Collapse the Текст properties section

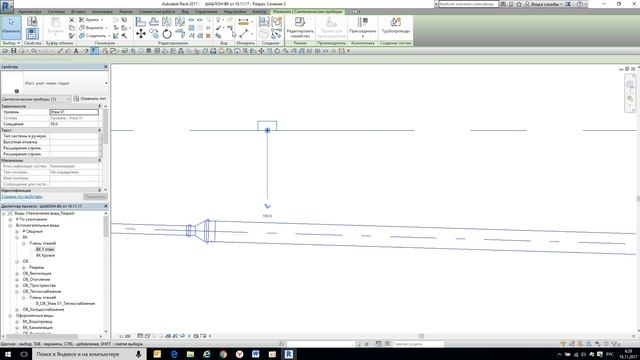(100, 130)
